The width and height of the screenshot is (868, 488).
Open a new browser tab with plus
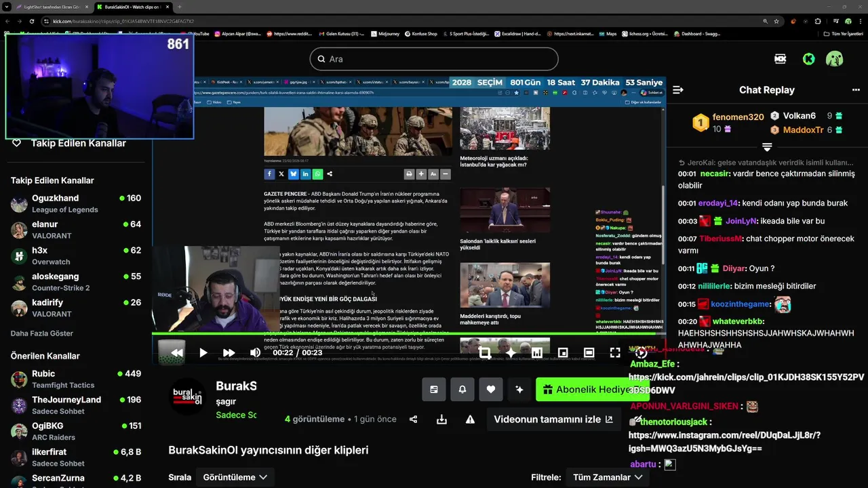click(x=180, y=7)
